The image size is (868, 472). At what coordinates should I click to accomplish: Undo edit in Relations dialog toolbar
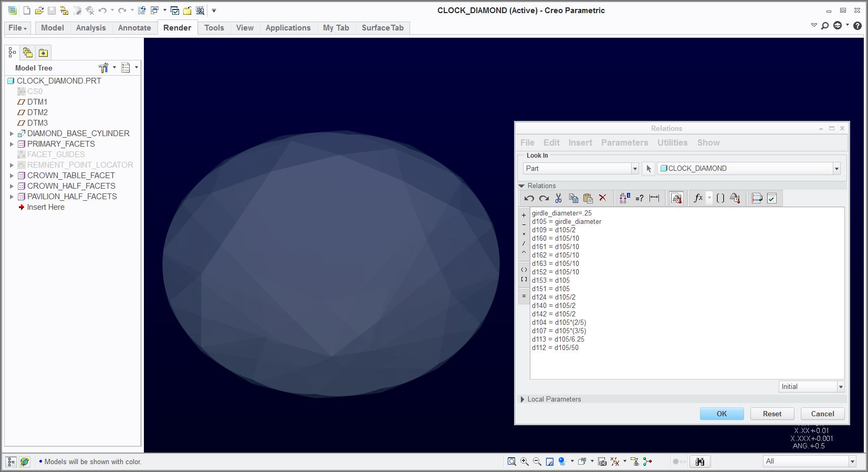529,198
